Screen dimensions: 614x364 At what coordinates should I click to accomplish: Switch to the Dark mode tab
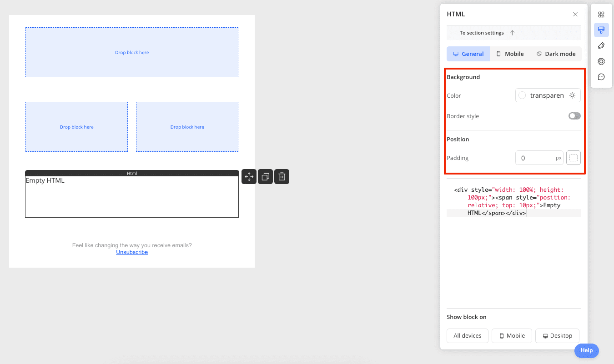pyautogui.click(x=556, y=54)
